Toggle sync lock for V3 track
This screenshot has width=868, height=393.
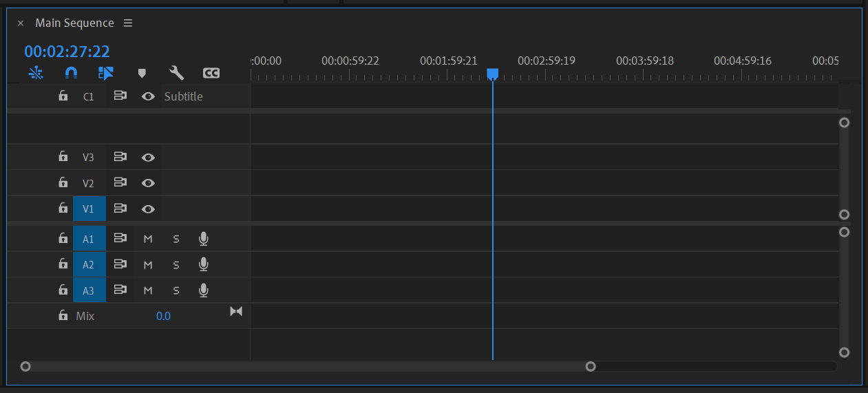tap(120, 157)
